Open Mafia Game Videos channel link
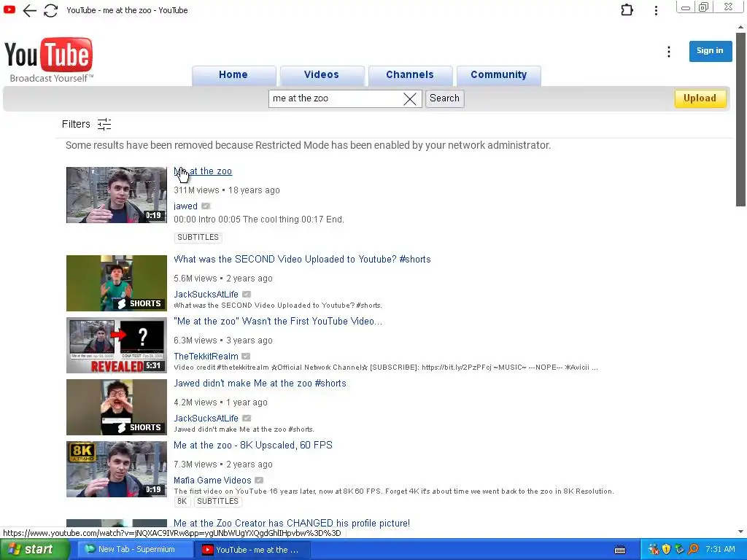 pos(212,480)
